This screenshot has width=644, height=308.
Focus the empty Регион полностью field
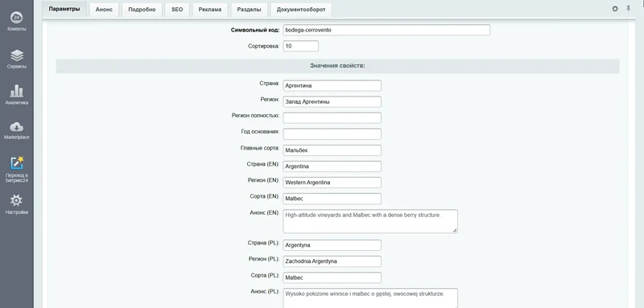click(332, 117)
